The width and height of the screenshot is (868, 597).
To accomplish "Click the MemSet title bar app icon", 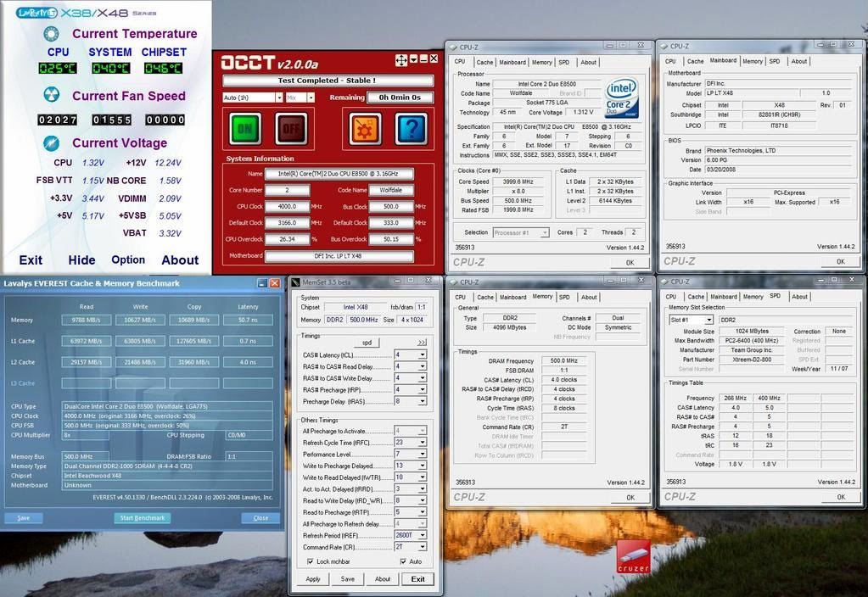I will (x=295, y=282).
